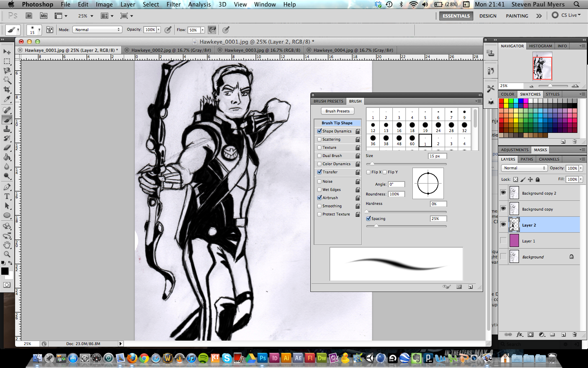Launch Mini Bridge from the application bar
588x368 pixels.
(x=44, y=16)
